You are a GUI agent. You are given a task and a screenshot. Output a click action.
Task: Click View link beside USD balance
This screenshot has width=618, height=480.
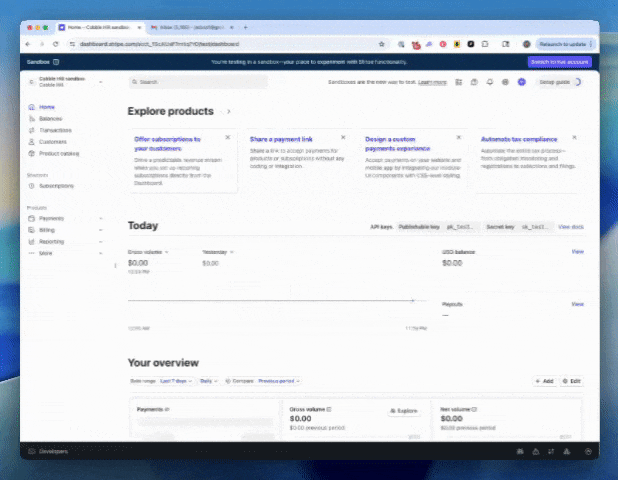(x=577, y=251)
